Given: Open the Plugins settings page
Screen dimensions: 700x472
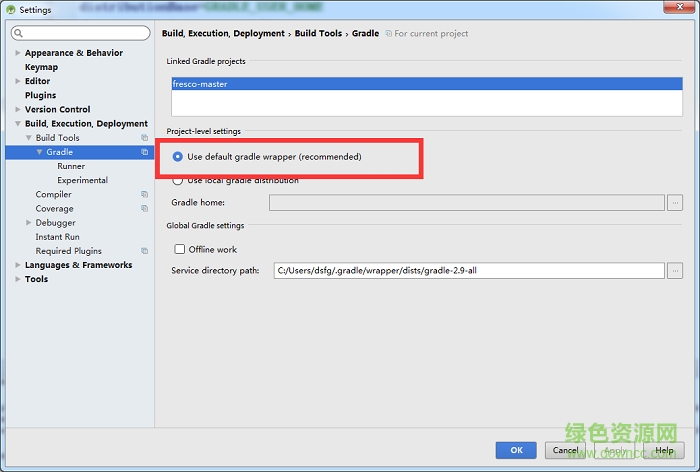Looking at the screenshot, I should pos(41,95).
